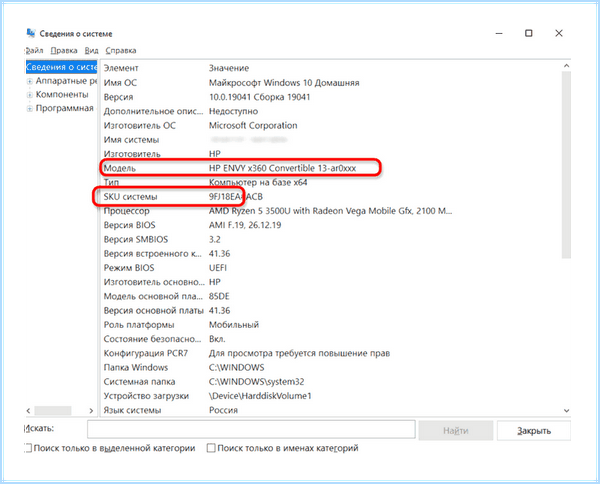This screenshot has height=484, width=600.
Task: Select the Дополнительное описание row
Action: pos(331,111)
